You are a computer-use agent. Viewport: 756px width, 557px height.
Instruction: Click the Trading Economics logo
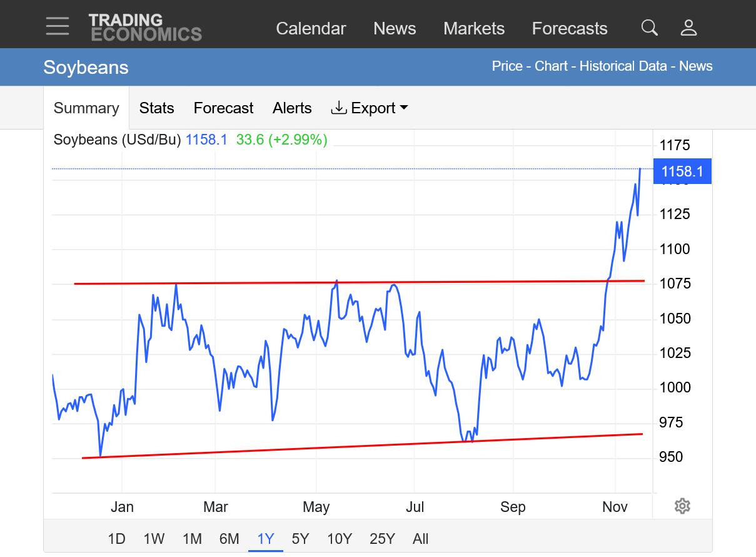(x=145, y=28)
